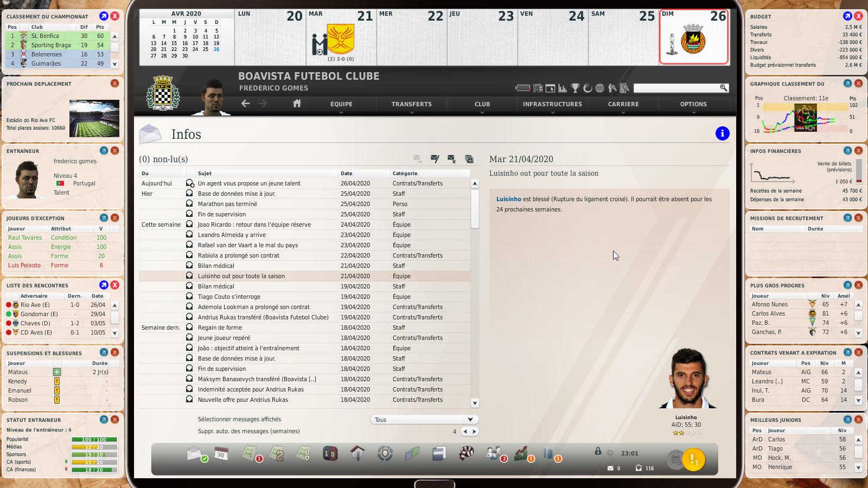Expand the Classement du Championnat widget
Viewport: 868px width, 488px height.
point(104,16)
